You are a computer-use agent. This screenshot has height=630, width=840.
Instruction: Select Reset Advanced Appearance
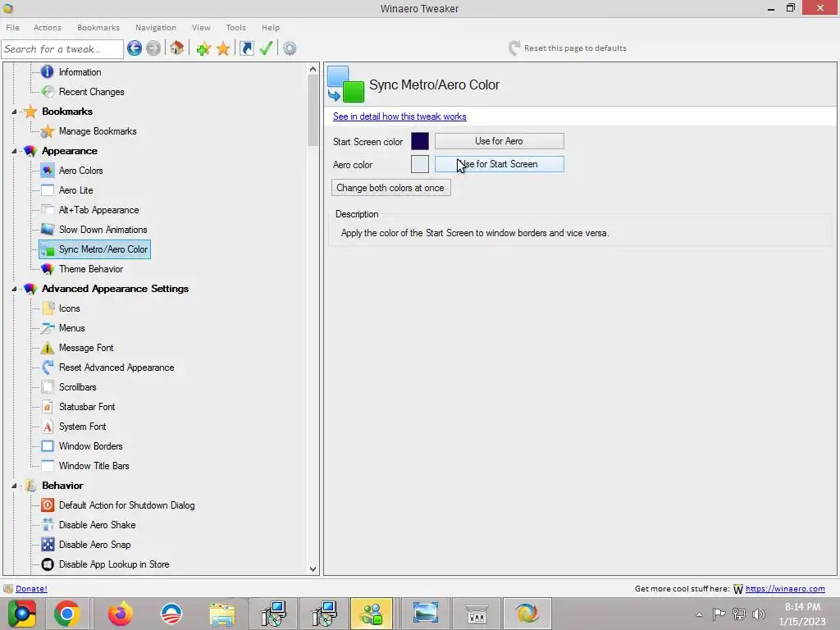[x=116, y=367]
